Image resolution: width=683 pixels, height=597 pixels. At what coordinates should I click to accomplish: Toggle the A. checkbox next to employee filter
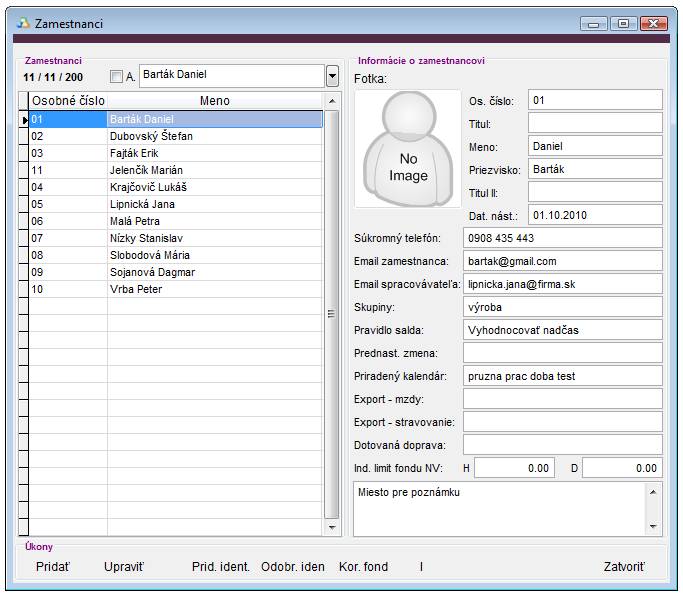(116, 77)
